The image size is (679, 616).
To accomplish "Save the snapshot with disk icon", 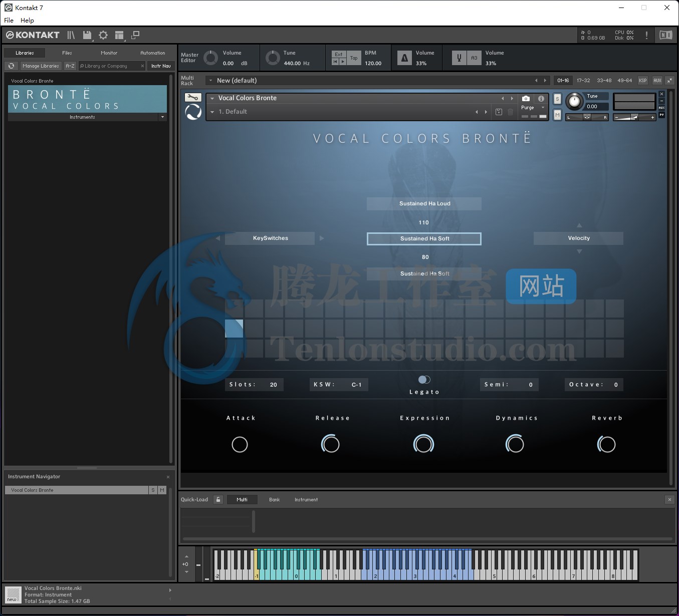I will click(499, 112).
